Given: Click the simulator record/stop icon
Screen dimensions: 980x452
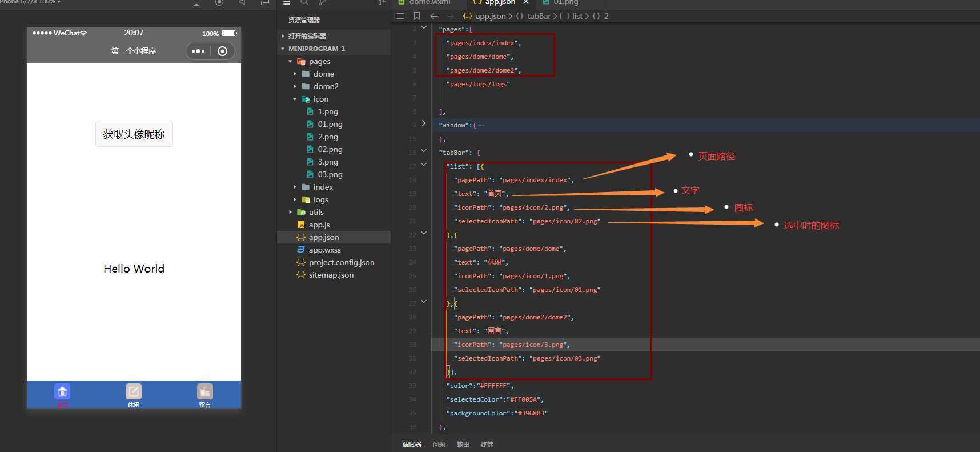Looking at the screenshot, I should click(219, 2).
